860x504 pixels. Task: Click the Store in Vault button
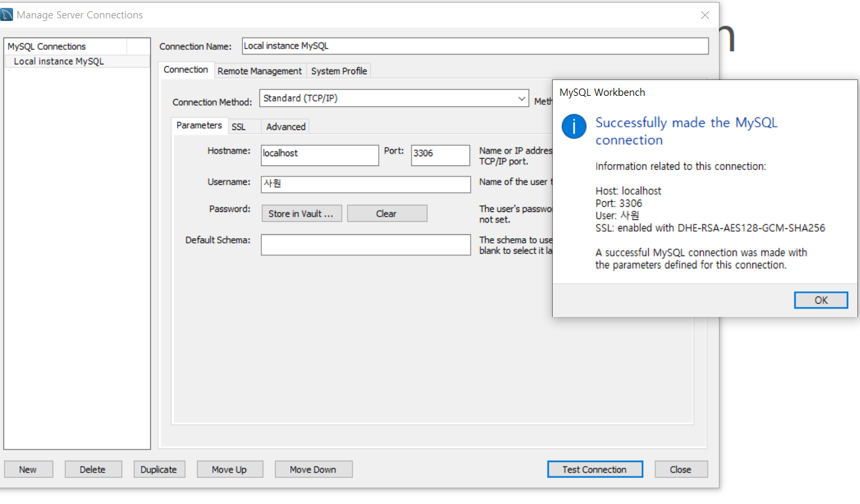click(301, 213)
